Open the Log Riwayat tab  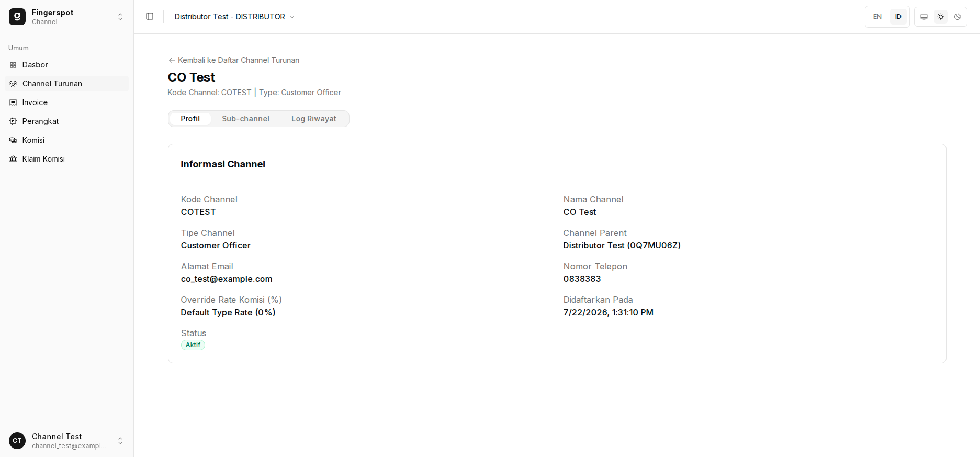pyautogui.click(x=314, y=119)
